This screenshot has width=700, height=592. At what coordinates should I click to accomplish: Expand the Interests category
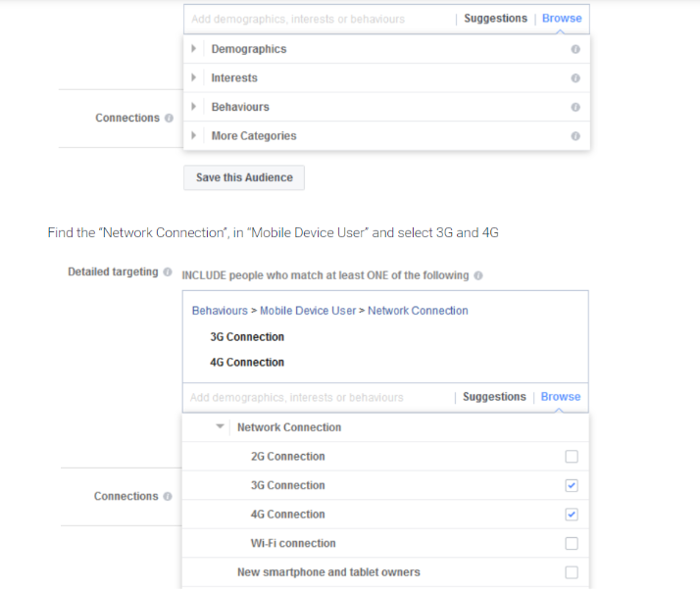point(195,78)
